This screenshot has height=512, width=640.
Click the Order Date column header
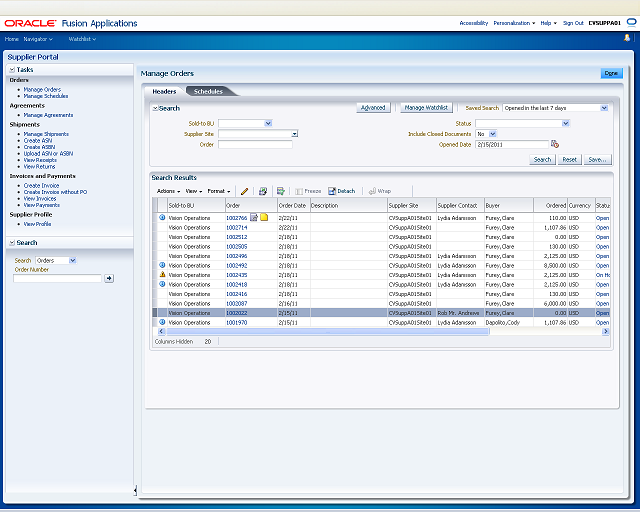294,205
